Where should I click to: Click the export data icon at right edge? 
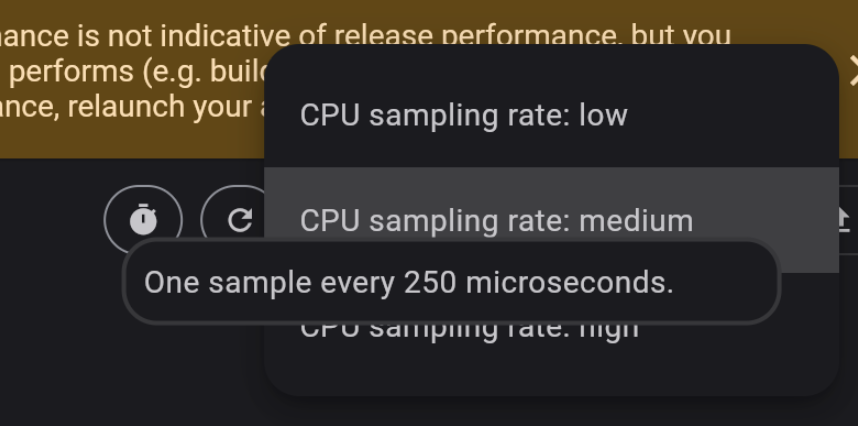[845, 218]
